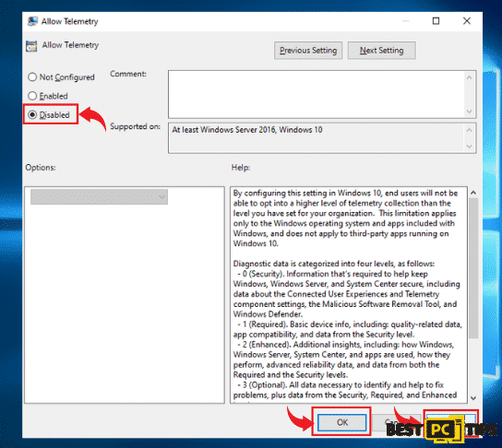
Task: Click the 'Help:' label
Action: 241,168
